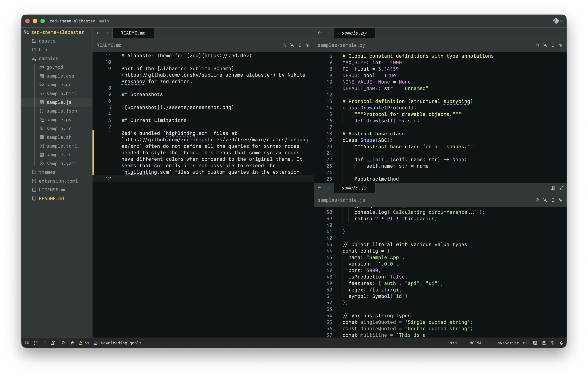Open the user avatar menu in title bar
The width and height of the screenshot is (588, 376).
[x=558, y=21]
